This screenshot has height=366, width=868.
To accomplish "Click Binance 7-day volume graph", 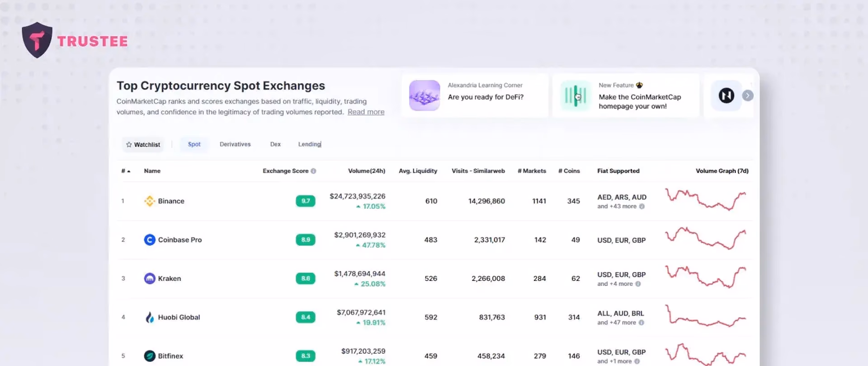I will point(706,200).
